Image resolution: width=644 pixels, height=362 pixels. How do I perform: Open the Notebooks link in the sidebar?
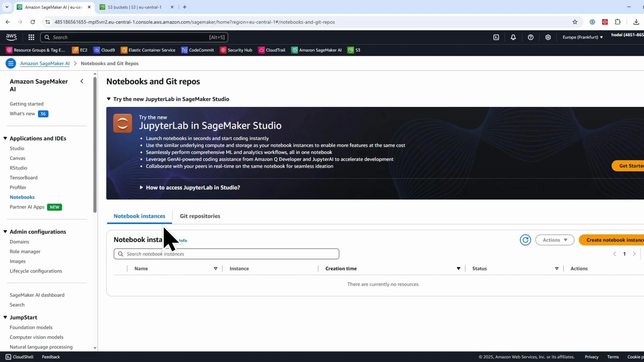(22, 197)
